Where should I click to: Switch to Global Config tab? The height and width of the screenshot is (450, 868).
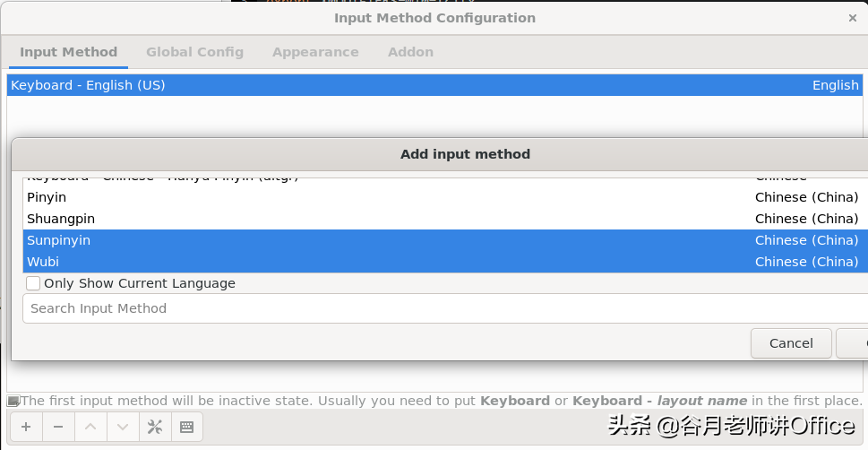pyautogui.click(x=195, y=52)
